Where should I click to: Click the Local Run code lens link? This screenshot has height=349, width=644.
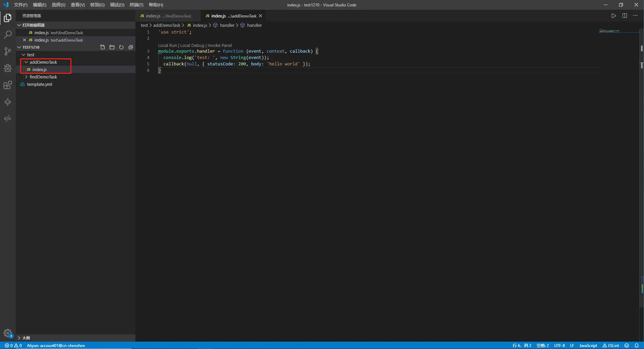click(x=167, y=46)
